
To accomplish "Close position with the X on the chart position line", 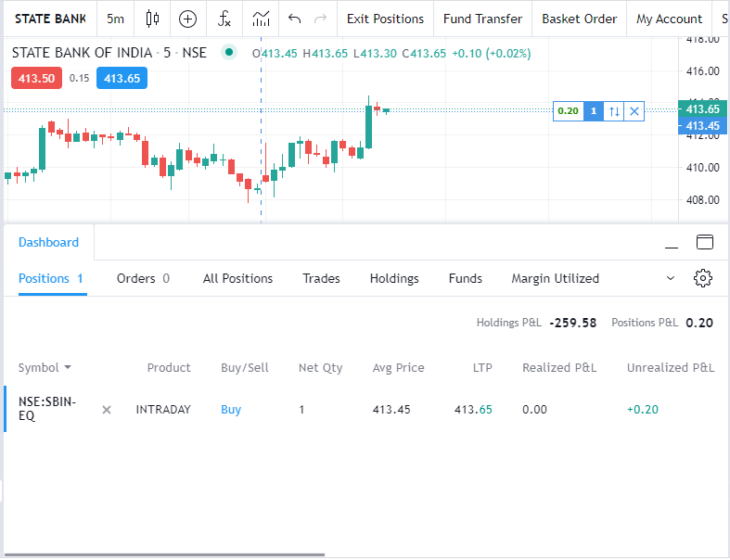I will click(634, 110).
